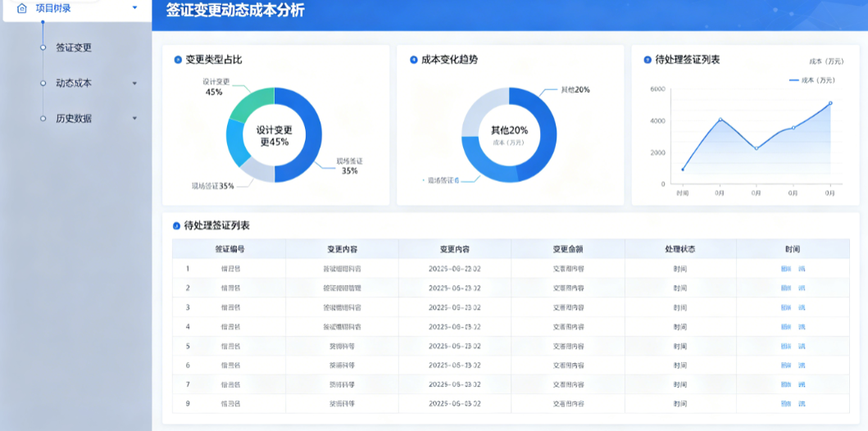Click the highest data point on the line chart
The width and height of the screenshot is (868, 431).
tap(830, 103)
